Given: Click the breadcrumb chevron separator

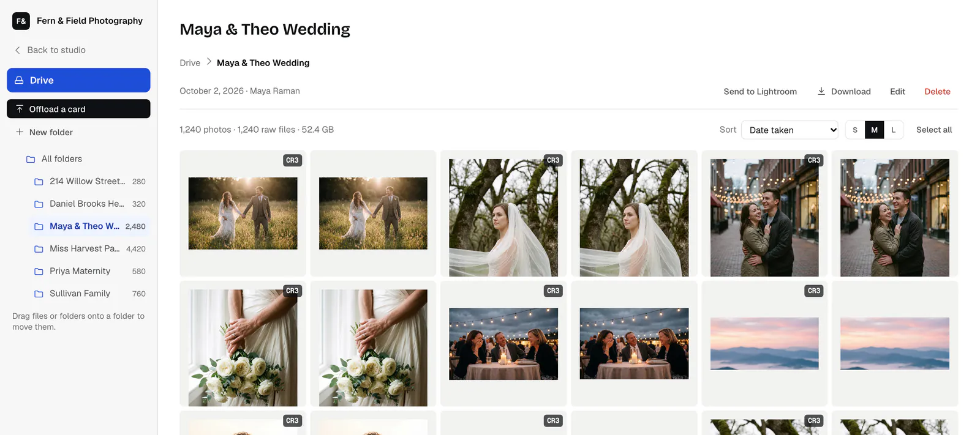Looking at the screenshot, I should [209, 62].
